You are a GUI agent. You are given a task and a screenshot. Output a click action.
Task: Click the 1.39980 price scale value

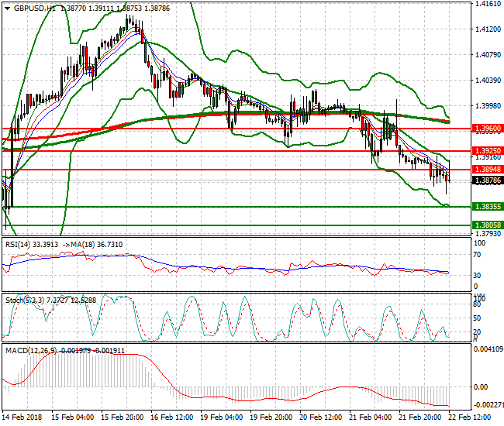tap(488, 106)
